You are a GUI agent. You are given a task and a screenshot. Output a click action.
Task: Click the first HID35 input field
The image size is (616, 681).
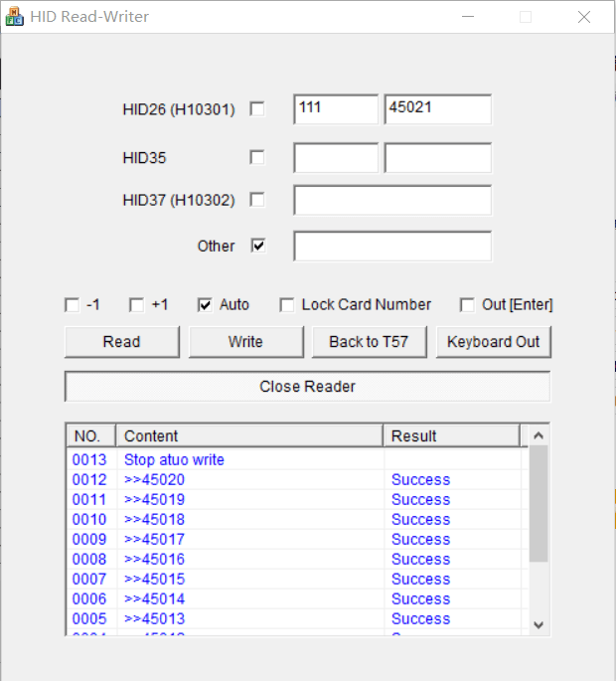pyautogui.click(x=336, y=158)
